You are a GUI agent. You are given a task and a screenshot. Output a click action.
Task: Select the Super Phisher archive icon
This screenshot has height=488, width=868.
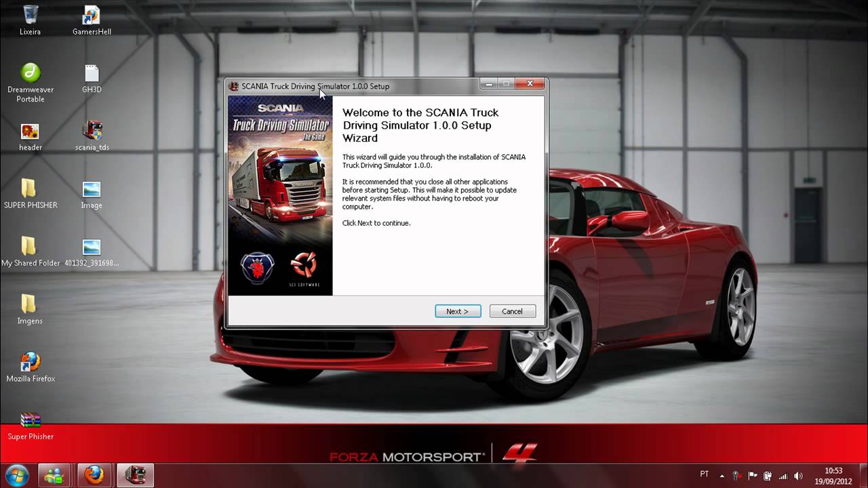point(31,426)
